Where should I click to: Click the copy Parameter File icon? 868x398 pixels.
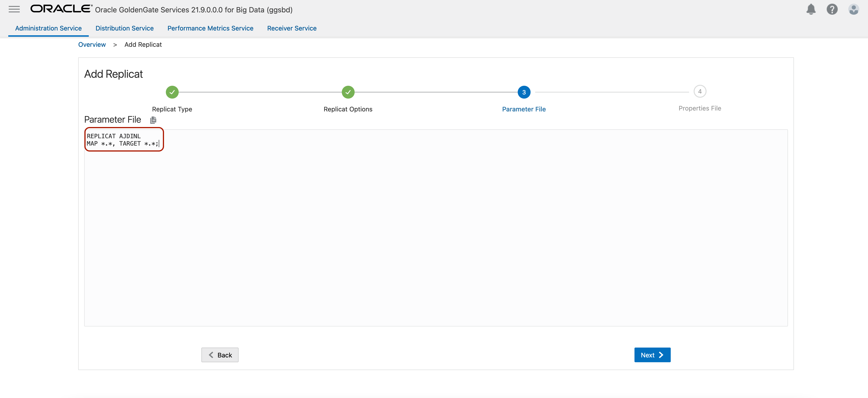click(153, 120)
